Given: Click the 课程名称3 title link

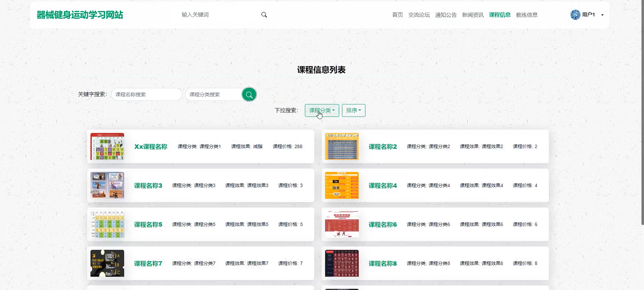Looking at the screenshot, I should coord(148,186).
